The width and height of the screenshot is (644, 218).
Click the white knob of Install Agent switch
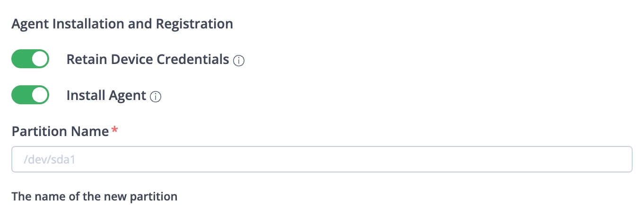[x=40, y=95]
